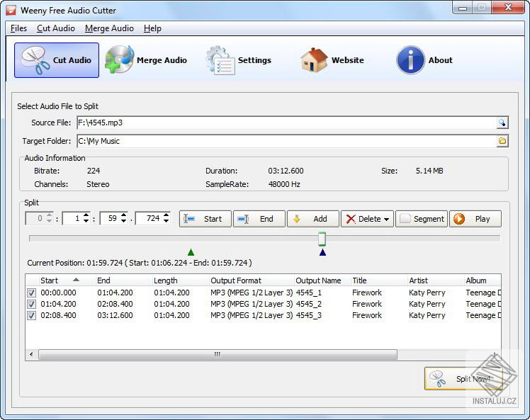Uncheck the 4545_3 segment row checkbox
530x420 pixels.
pos(31,316)
